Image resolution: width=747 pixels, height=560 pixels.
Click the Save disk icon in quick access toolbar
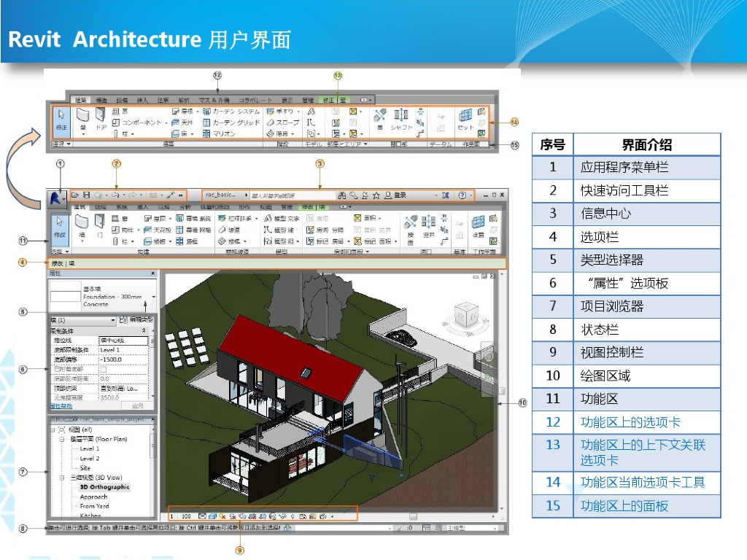pyautogui.click(x=86, y=195)
